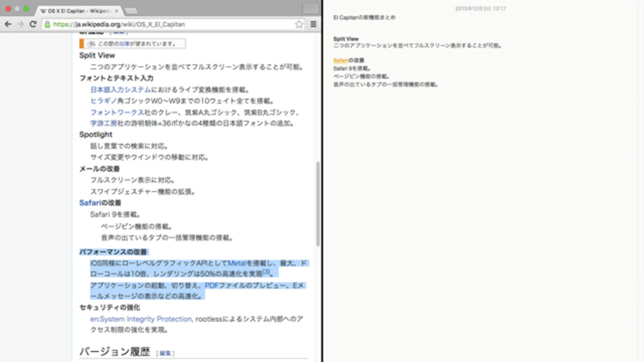Go forward in Chrome browser
The height and width of the screenshot is (362, 644).
click(21, 24)
